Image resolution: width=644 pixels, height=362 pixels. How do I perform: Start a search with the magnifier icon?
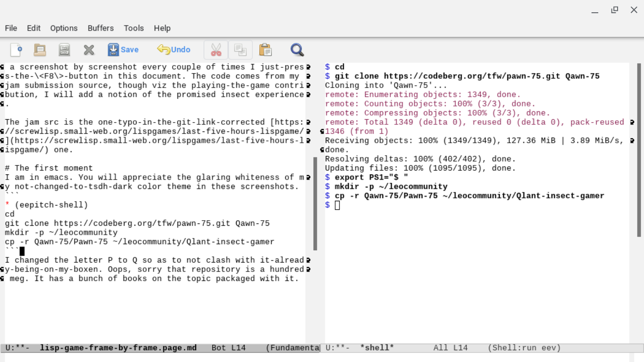point(297,49)
